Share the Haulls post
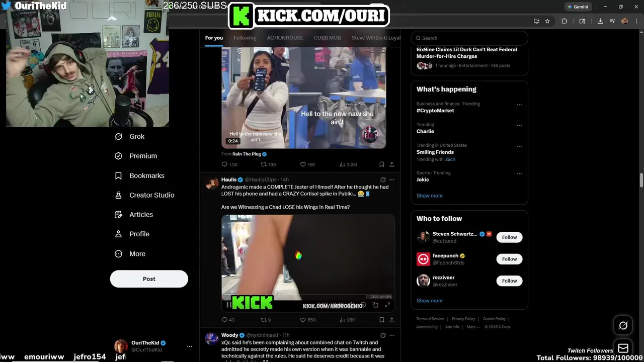Screen dimensions: 644x362 click(391, 320)
